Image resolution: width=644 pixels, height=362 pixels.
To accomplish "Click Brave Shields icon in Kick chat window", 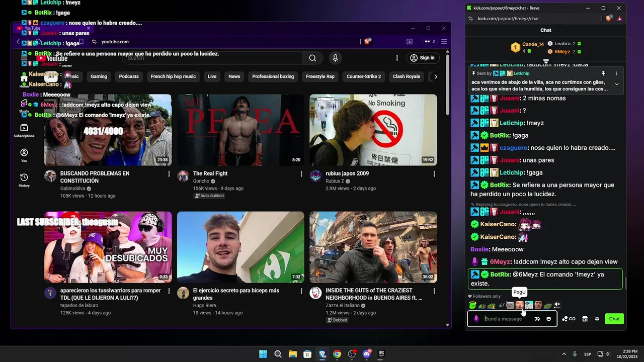I will tap(609, 19).
